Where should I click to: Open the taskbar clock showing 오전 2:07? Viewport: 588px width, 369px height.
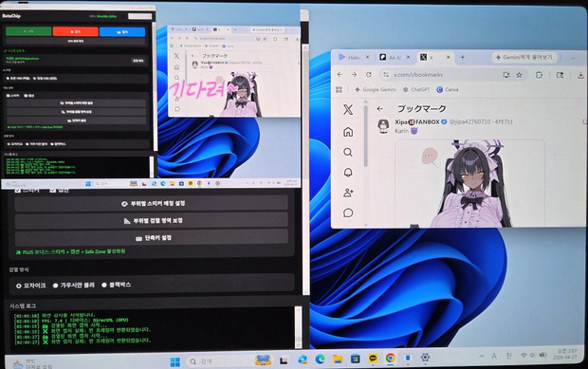(565, 354)
